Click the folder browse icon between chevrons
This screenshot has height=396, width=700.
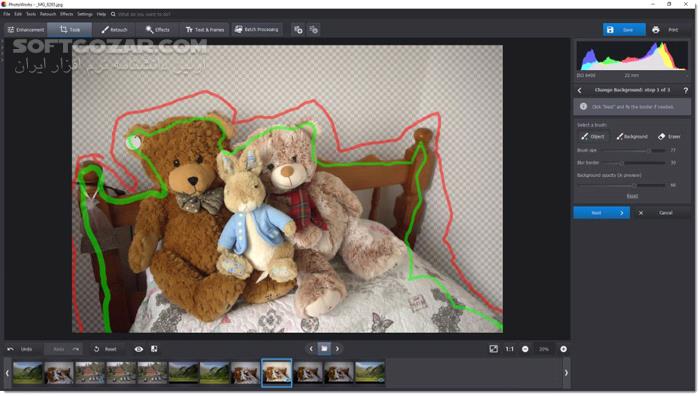(x=324, y=349)
